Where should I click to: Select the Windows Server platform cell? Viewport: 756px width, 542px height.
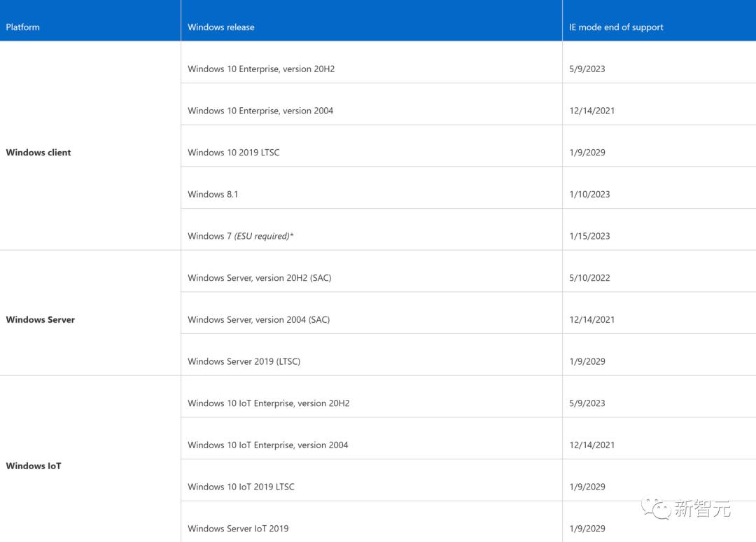41,320
